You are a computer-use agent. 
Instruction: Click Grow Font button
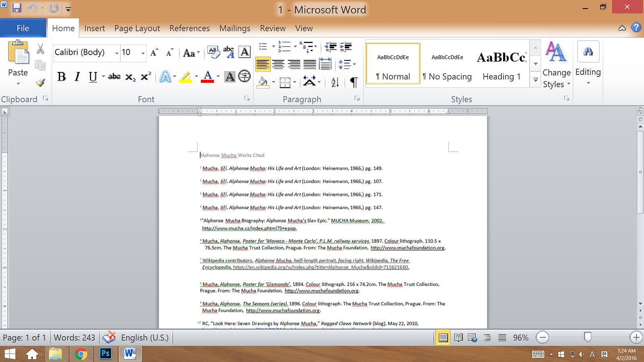tap(154, 53)
